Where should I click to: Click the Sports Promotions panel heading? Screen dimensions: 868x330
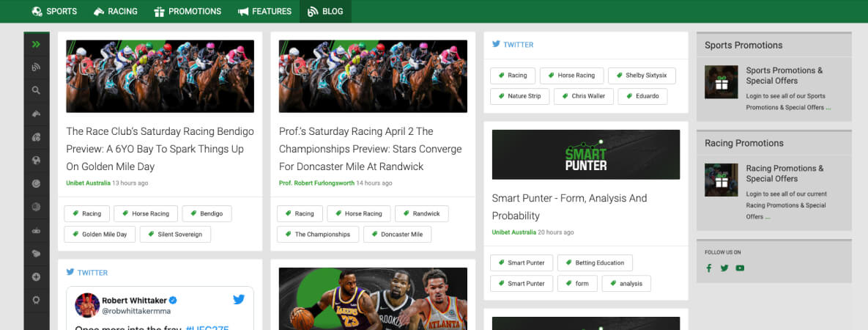click(743, 45)
